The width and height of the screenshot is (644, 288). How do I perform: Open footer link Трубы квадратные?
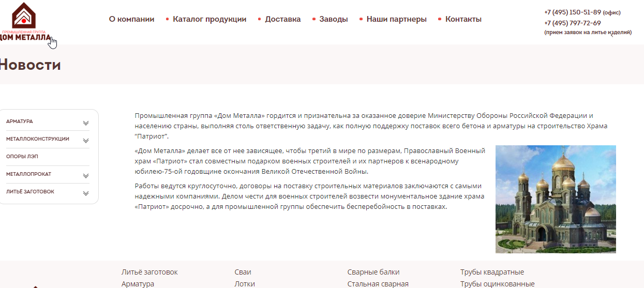(x=492, y=272)
